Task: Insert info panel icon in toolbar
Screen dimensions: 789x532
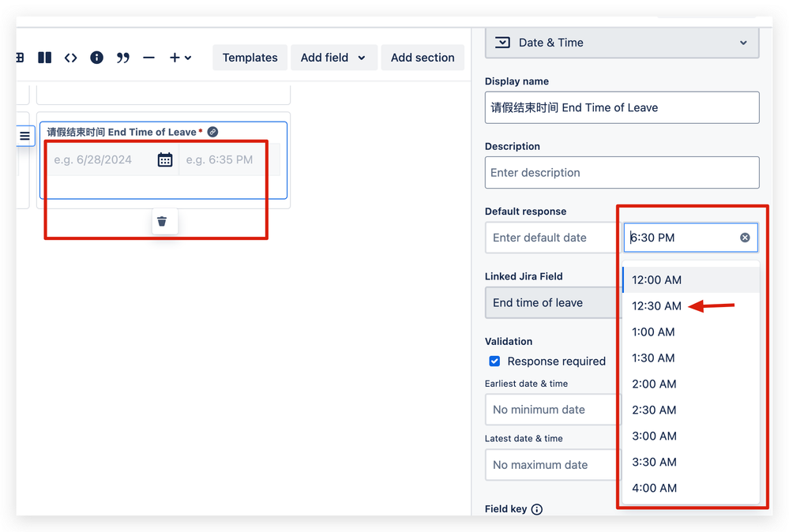Action: [96, 58]
